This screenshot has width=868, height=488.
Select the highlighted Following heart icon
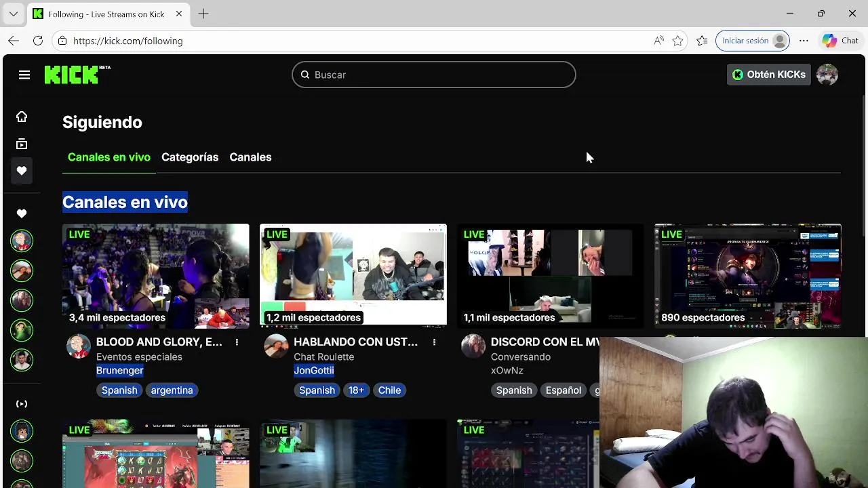click(x=22, y=171)
